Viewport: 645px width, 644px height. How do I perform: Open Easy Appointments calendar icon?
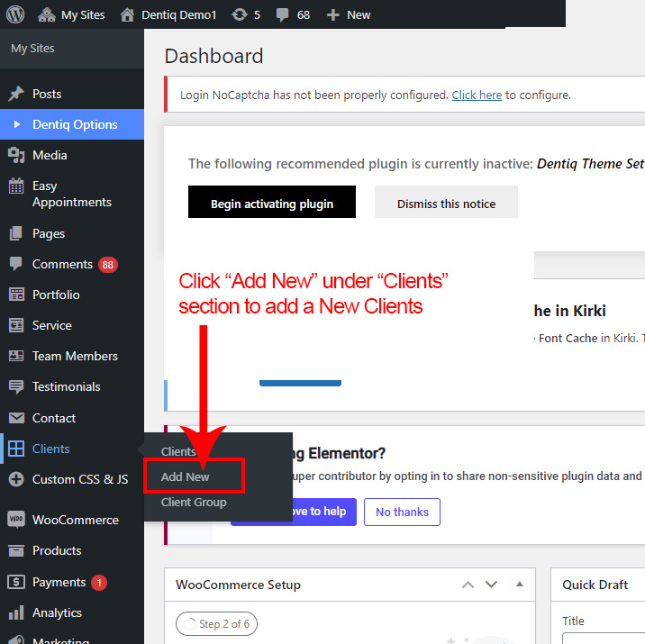[x=16, y=186]
